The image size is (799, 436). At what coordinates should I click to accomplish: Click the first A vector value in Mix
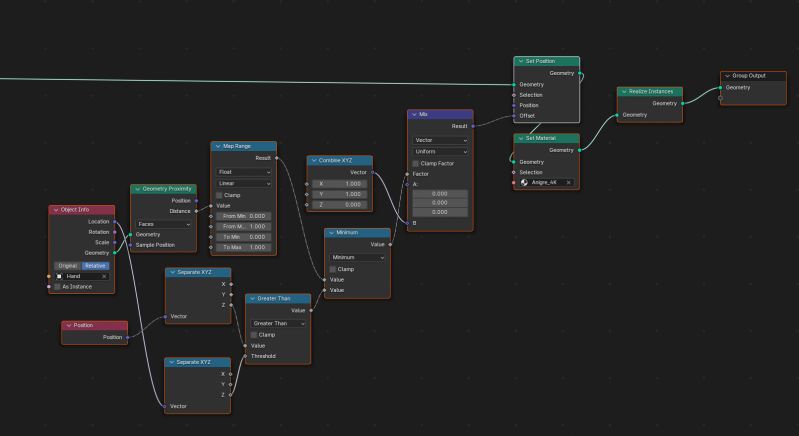(440, 194)
